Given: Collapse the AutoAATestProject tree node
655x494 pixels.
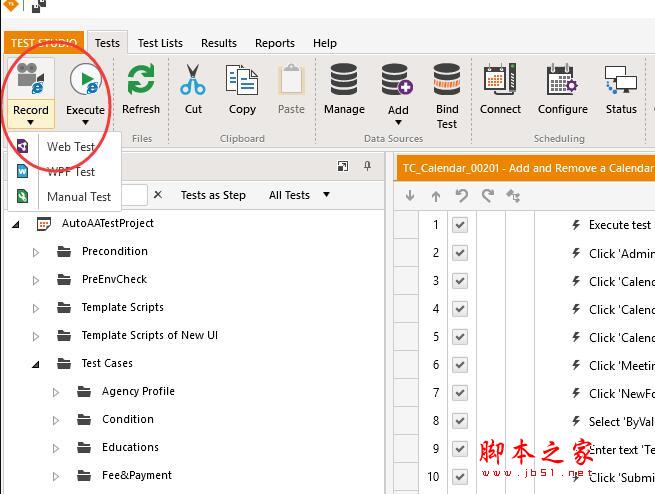Looking at the screenshot, I should click(16, 224).
